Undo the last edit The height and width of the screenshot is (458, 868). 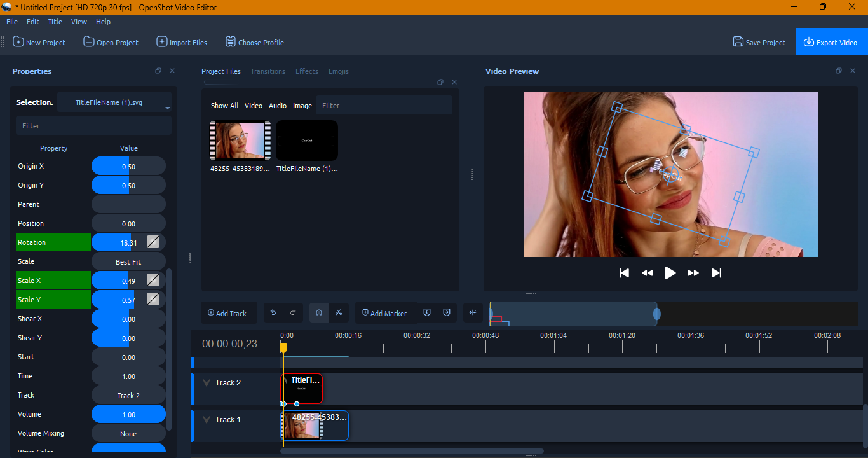tap(274, 312)
